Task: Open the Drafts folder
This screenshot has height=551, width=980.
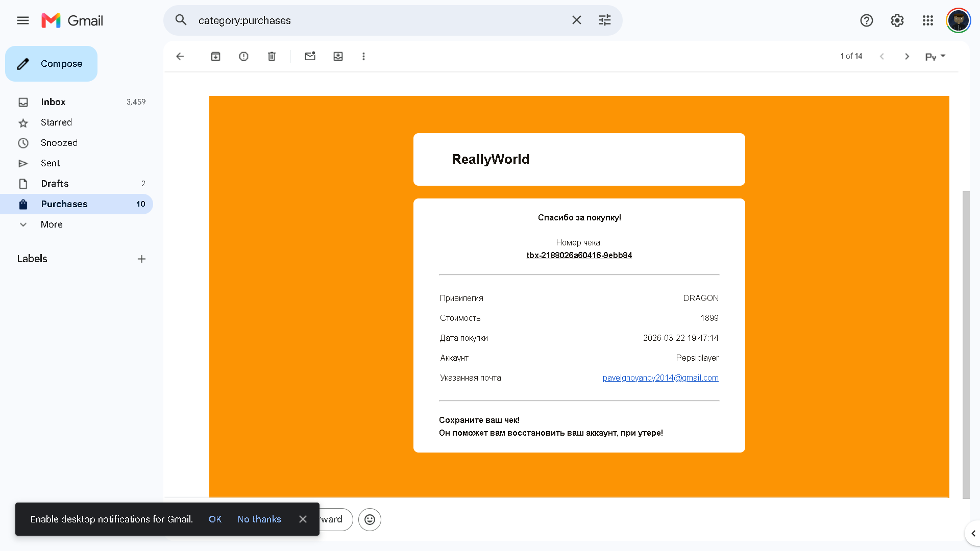Action: click(77, 184)
